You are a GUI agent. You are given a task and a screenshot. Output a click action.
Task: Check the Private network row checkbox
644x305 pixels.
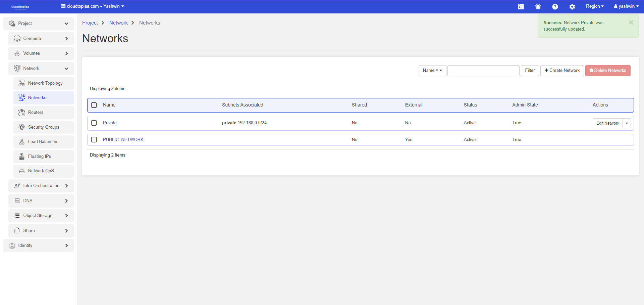(94, 123)
